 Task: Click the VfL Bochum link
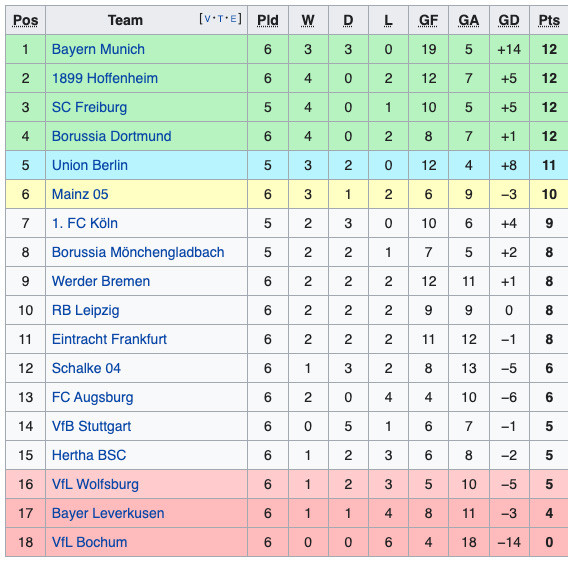89,542
